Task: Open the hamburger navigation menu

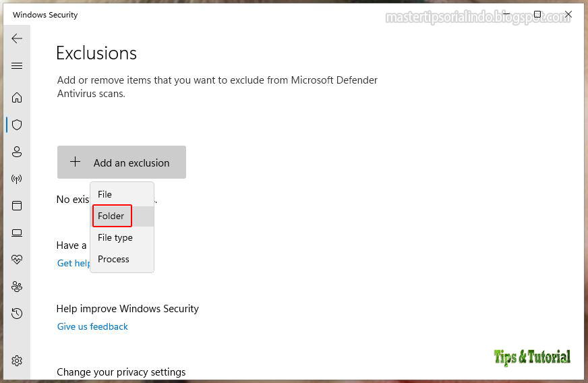Action: 17,66
